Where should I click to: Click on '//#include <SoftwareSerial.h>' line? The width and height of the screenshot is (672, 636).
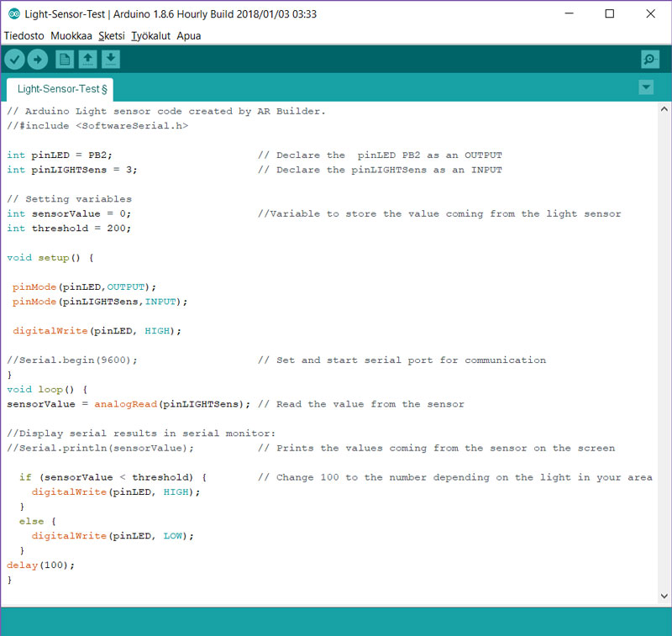pyautogui.click(x=97, y=126)
